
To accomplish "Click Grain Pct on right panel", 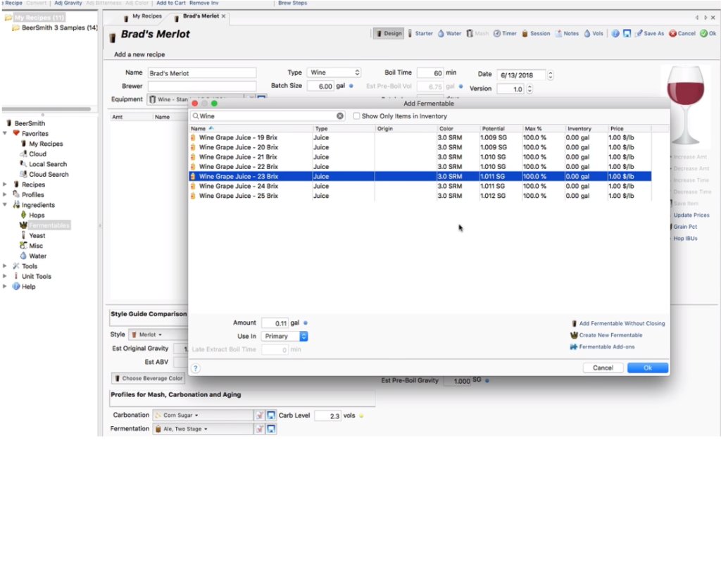I will click(684, 227).
